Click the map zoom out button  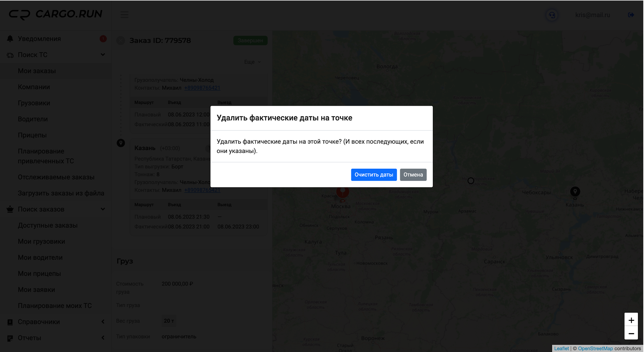click(631, 333)
